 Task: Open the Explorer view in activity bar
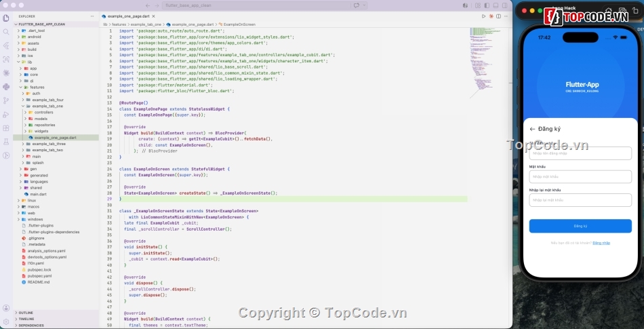coord(5,18)
